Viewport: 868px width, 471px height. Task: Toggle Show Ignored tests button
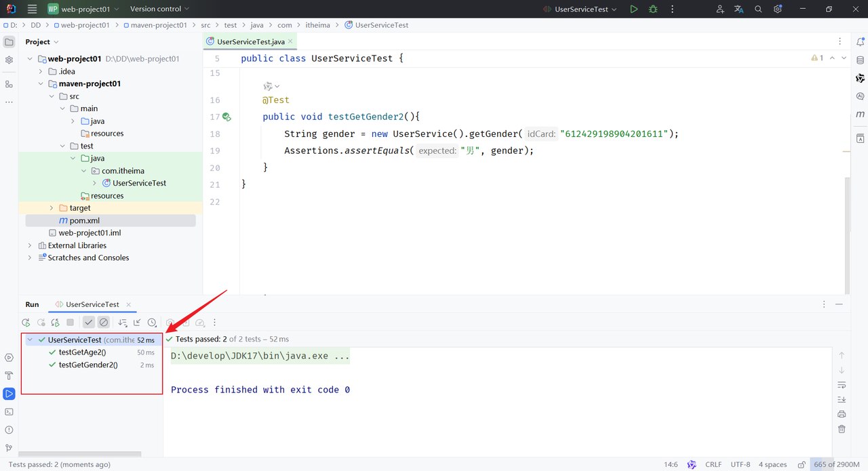coord(103,323)
